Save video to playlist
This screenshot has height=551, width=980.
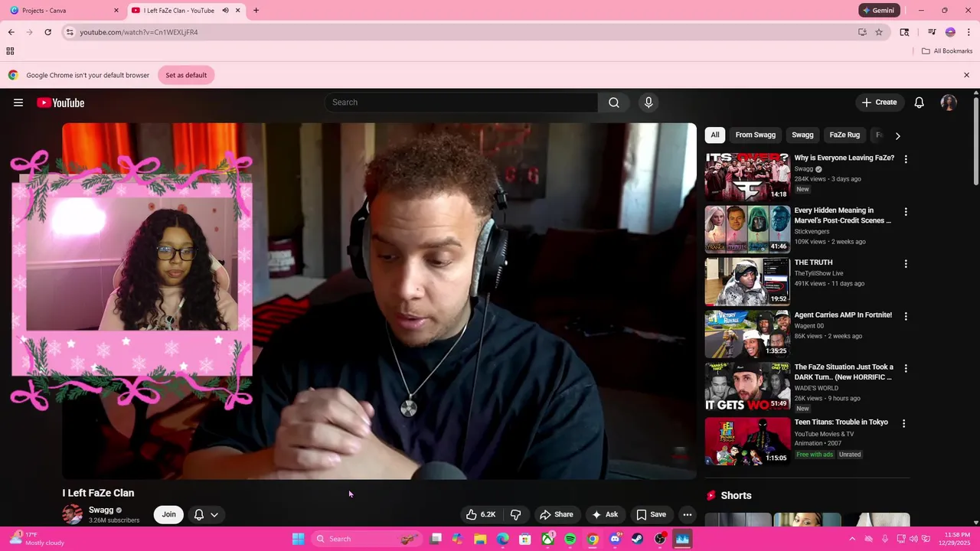[652, 514]
